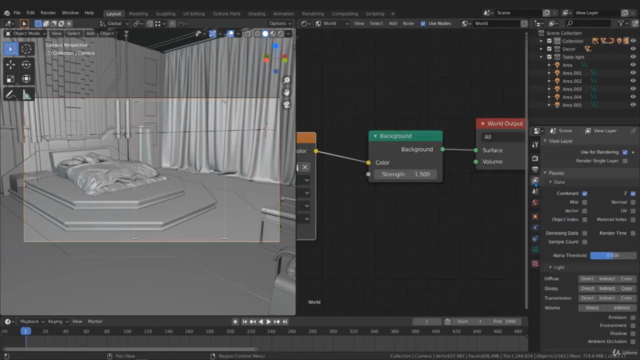Switch to the Shading workspace tab
The image size is (640, 360).
click(x=257, y=14)
